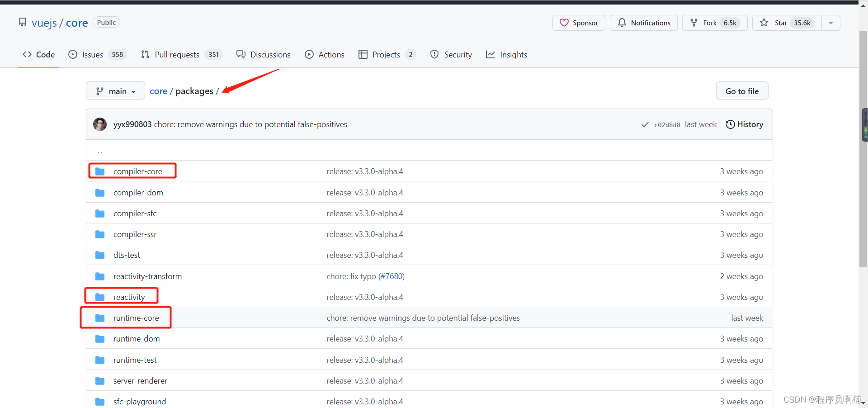Image resolution: width=868 pixels, height=408 pixels.
Task: Click the compiler-core folder icon
Action: [100, 171]
